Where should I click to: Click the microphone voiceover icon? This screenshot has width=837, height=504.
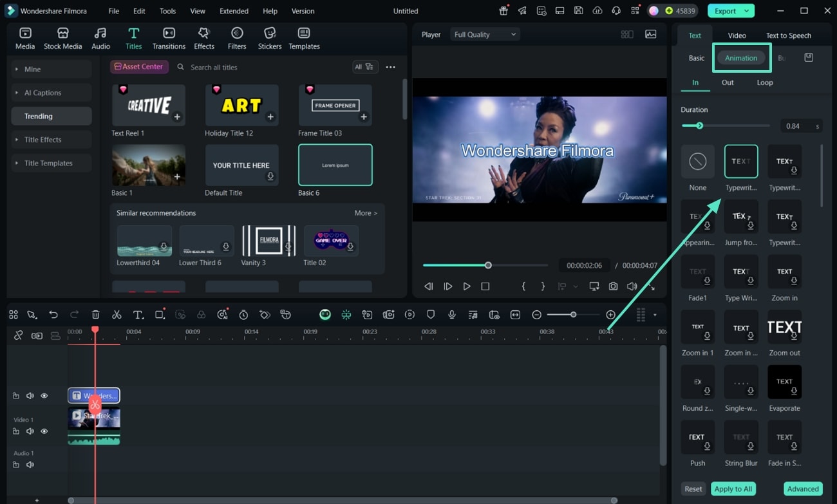coord(452,314)
